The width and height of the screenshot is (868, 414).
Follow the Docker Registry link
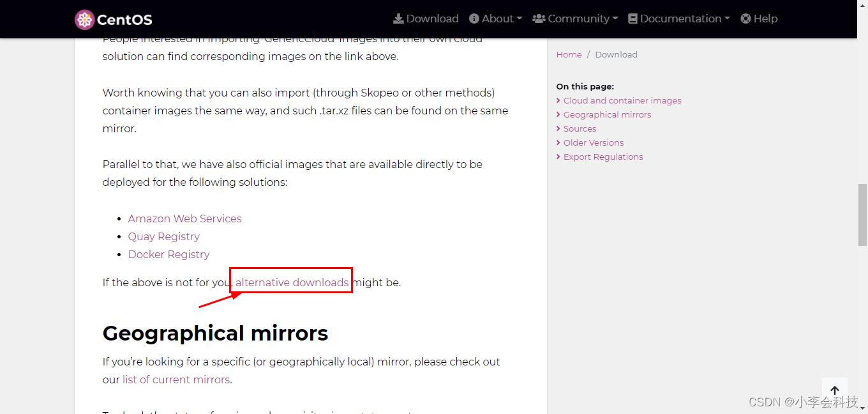tap(168, 254)
